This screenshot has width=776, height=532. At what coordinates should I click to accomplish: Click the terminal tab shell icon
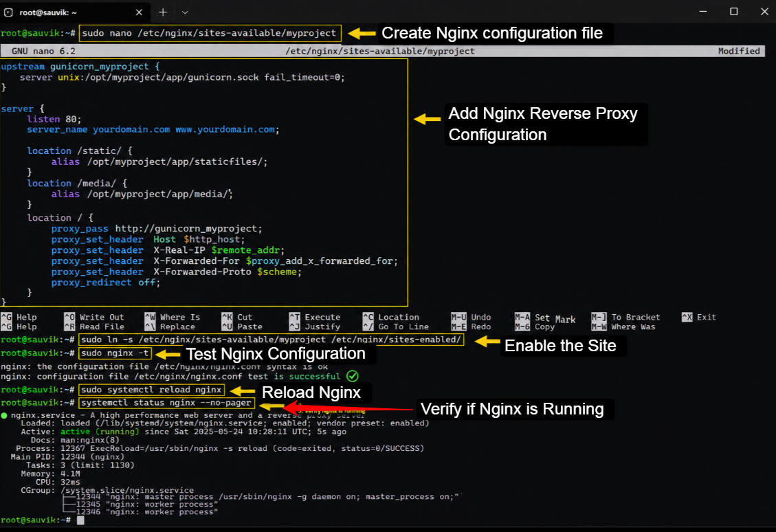[8, 12]
